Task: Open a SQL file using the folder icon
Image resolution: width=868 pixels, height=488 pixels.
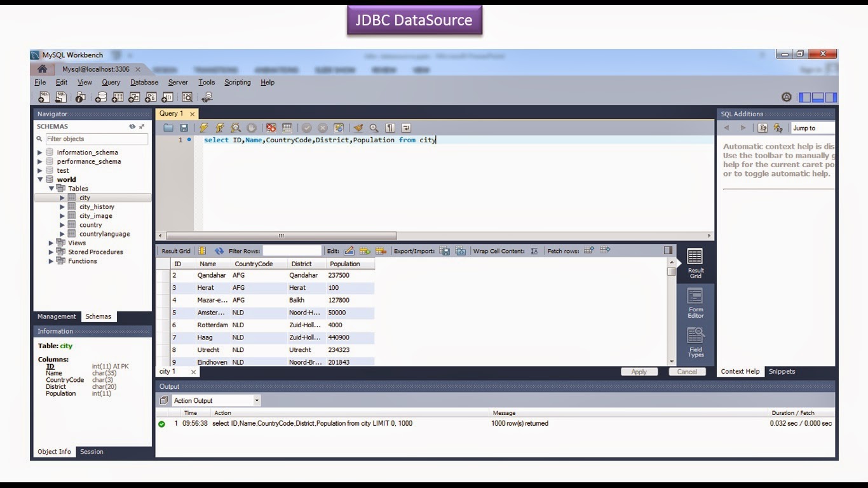Action: [168, 126]
